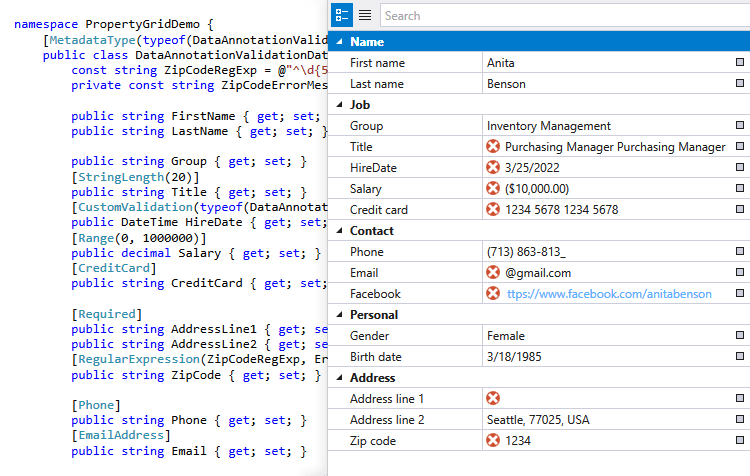This screenshot has height=476, width=750.
Task: Click the Salary validation error icon
Action: (x=493, y=189)
